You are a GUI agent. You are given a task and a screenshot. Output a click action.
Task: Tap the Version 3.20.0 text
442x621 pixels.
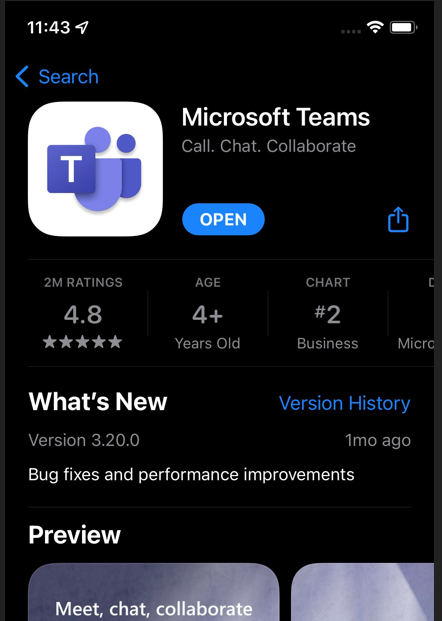coord(84,440)
